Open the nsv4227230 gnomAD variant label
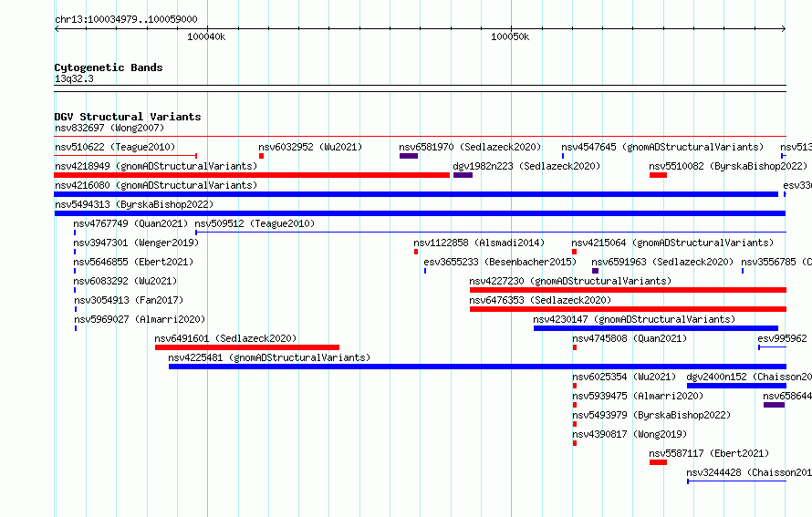 click(570, 281)
